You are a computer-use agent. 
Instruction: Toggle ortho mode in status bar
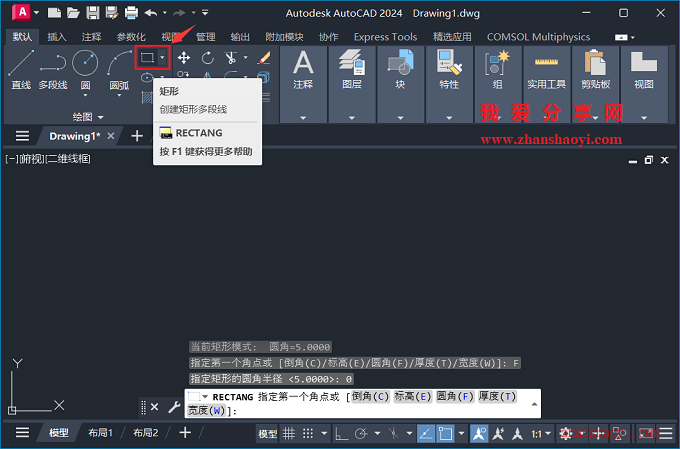click(342, 433)
